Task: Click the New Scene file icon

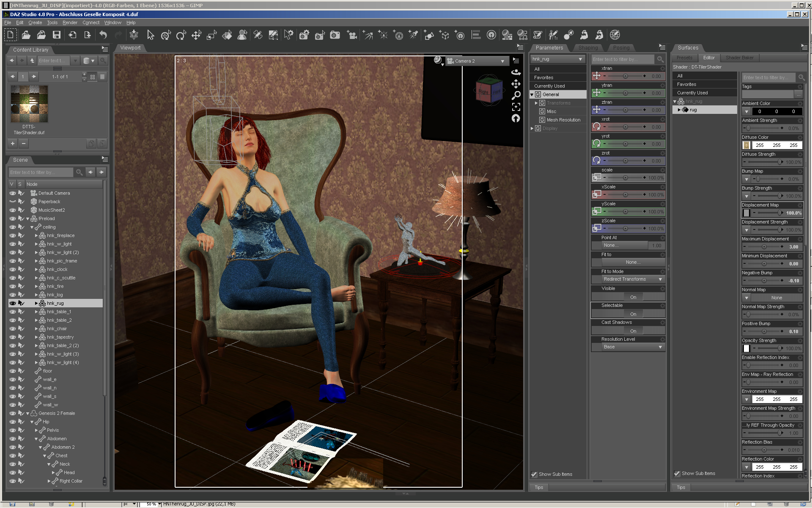Action: coord(10,35)
